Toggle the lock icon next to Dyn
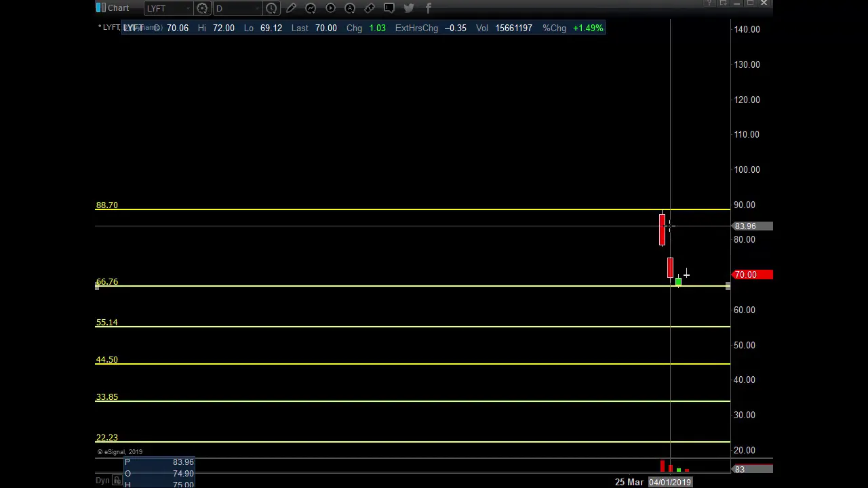The height and width of the screenshot is (488, 868). tap(117, 481)
